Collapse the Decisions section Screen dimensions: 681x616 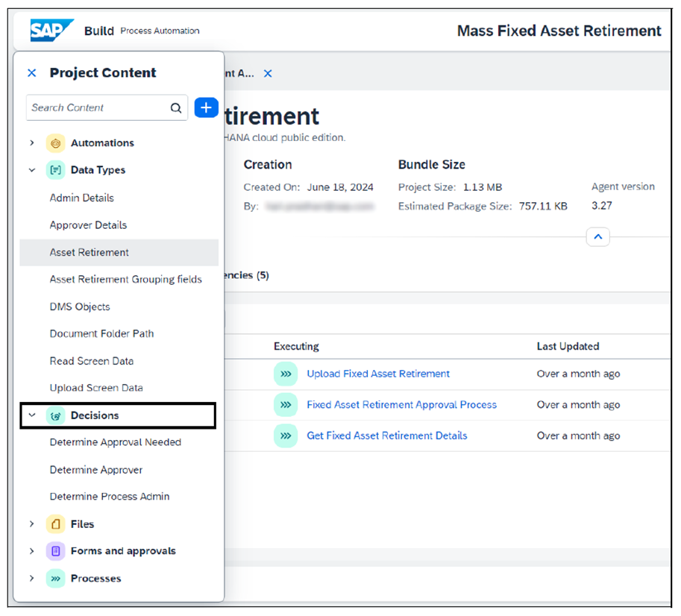(x=32, y=415)
